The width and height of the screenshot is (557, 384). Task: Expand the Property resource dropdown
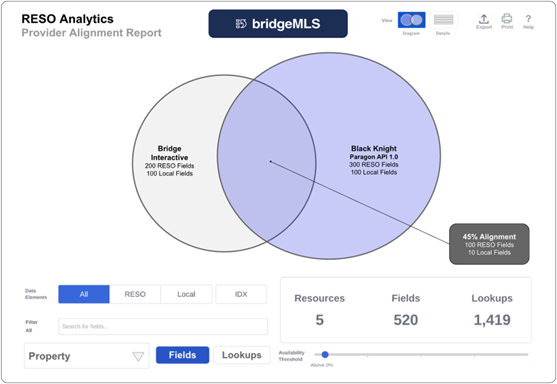(87, 356)
